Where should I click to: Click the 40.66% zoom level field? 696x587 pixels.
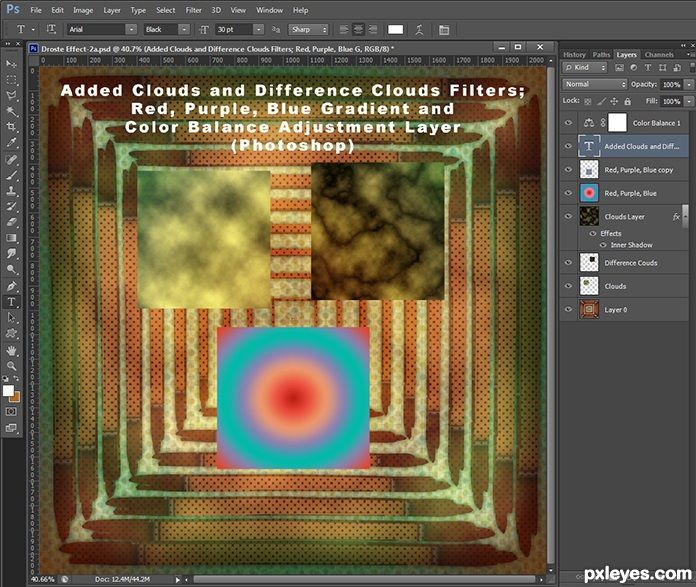pos(42,579)
